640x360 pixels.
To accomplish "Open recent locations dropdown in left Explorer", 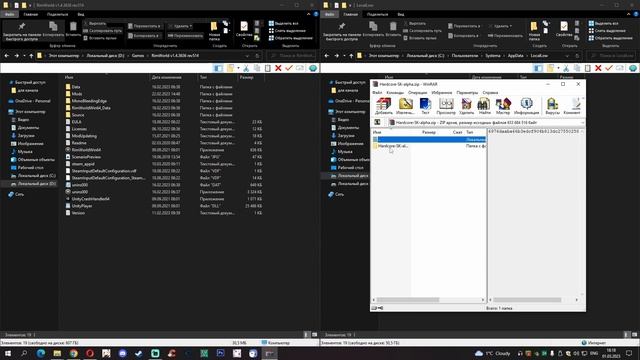I will 24,56.
